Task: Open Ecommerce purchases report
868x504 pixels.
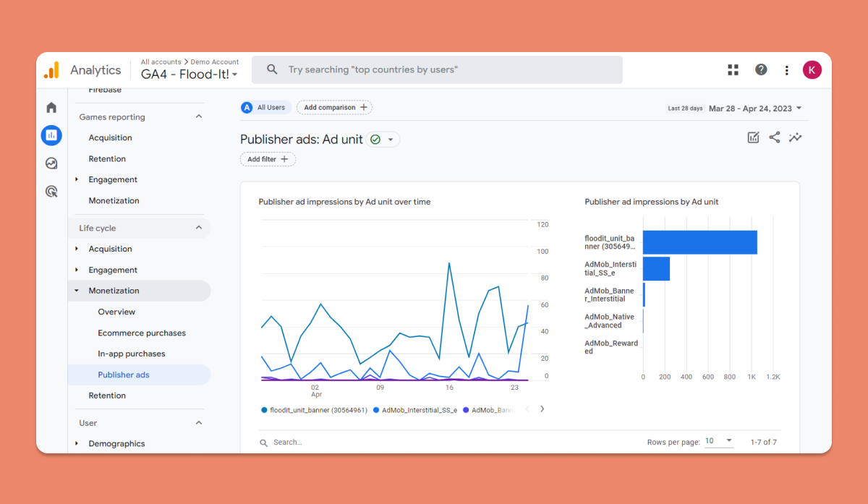Action: click(142, 333)
